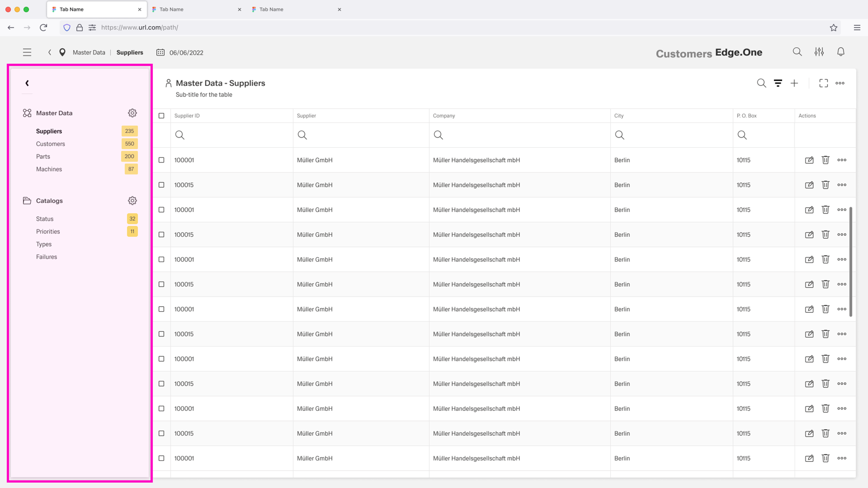Delete the second row supplier 100015

[x=825, y=185]
